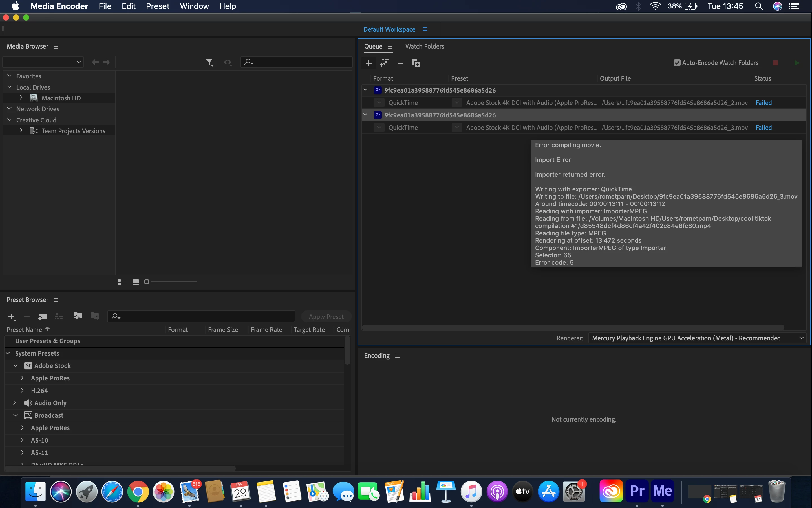
Task: Uncheck Auto-Encode Watch Folders checkbox
Action: pos(677,63)
